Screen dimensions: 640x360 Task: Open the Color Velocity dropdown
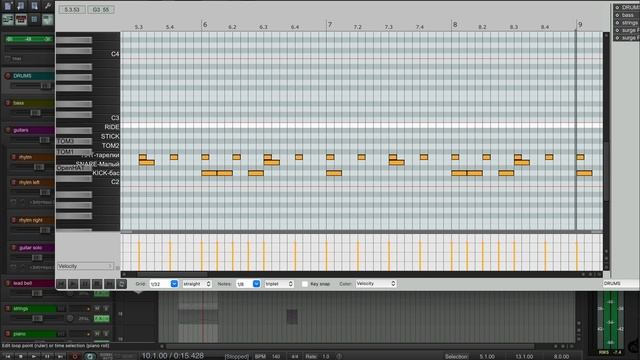pyautogui.click(x=376, y=283)
